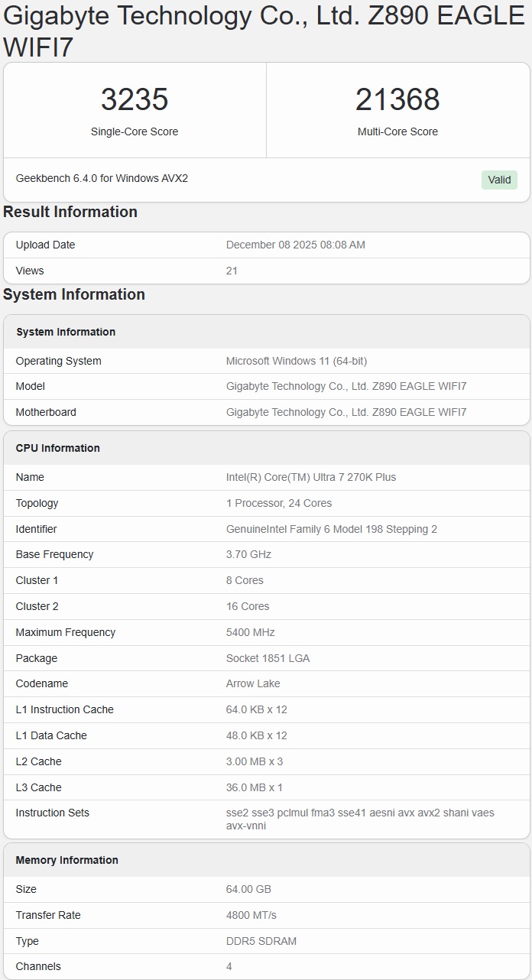Click the Microsoft Windows 11 (64-bit) value
Viewport: 532px width, 980px height.
pyautogui.click(x=297, y=361)
